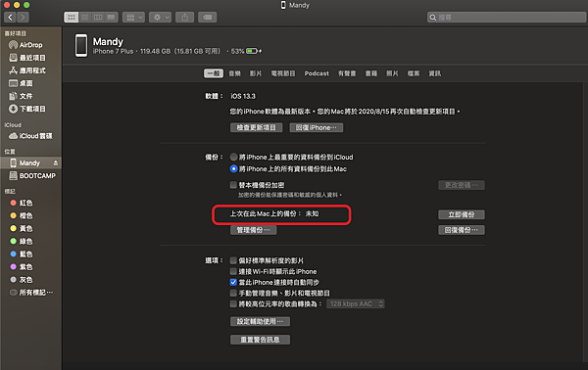Go forward with the right arrow

tap(23, 18)
